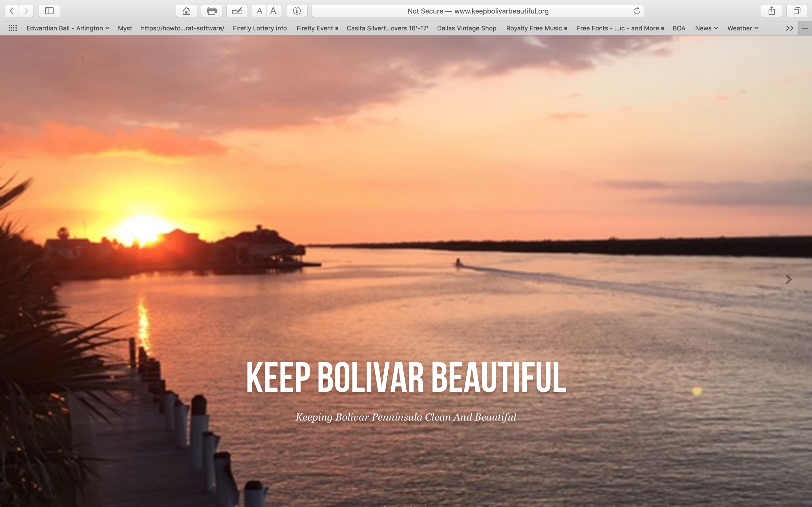Toggle the tab overview view
The height and width of the screenshot is (507, 812).
796,10
